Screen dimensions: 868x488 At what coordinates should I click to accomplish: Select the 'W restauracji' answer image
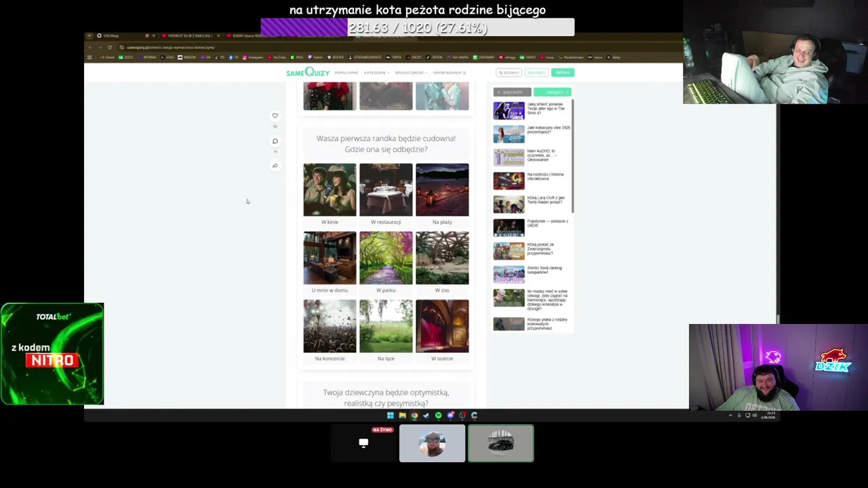[386, 190]
